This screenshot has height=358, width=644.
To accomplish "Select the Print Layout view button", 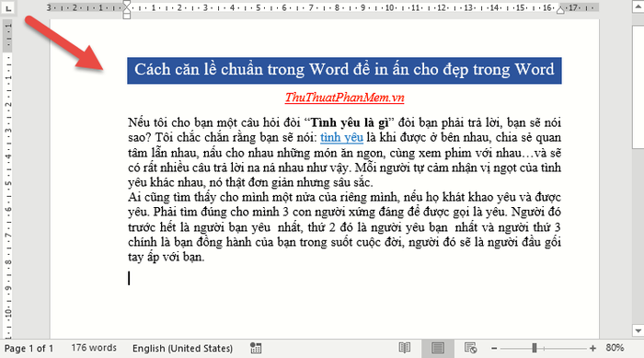I will pos(438,348).
